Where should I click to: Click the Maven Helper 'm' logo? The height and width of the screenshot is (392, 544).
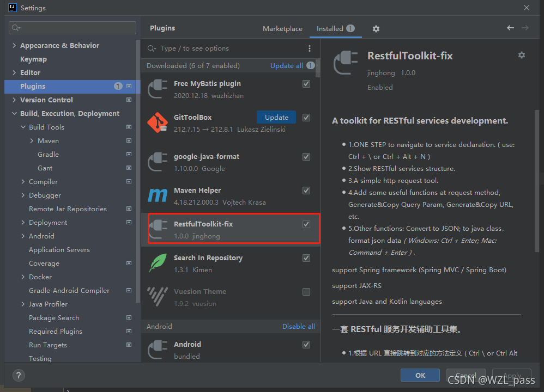point(158,196)
